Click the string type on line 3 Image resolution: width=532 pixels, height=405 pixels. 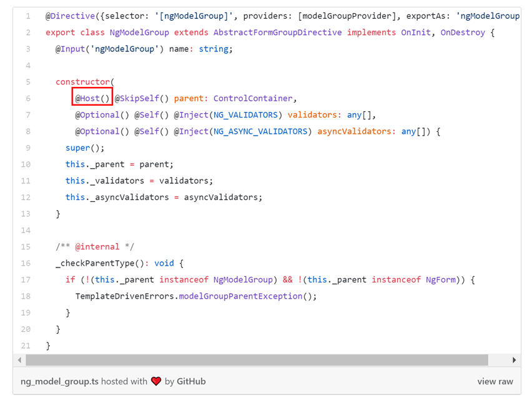pos(214,49)
